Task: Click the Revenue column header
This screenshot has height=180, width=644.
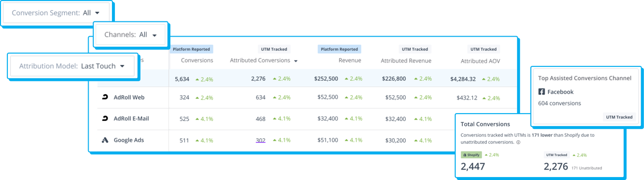Action: (x=350, y=60)
